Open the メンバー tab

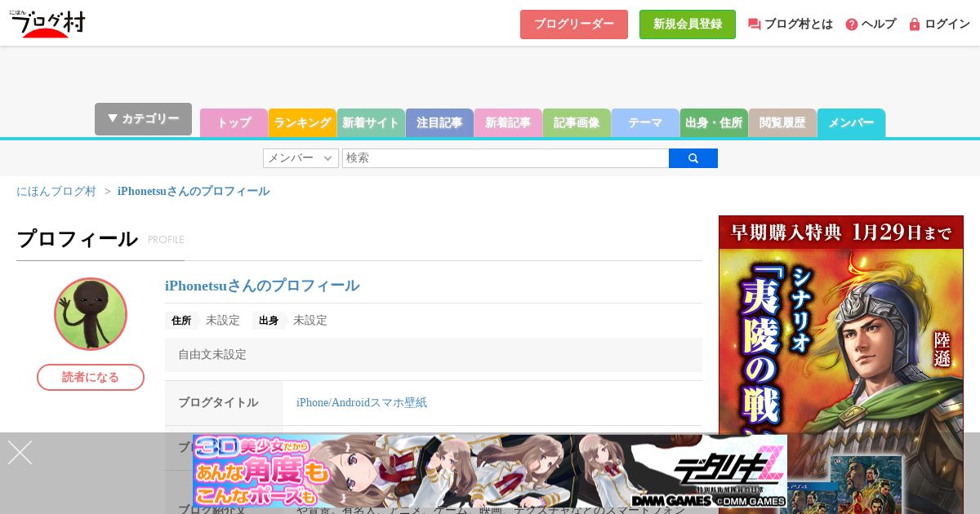click(x=851, y=123)
